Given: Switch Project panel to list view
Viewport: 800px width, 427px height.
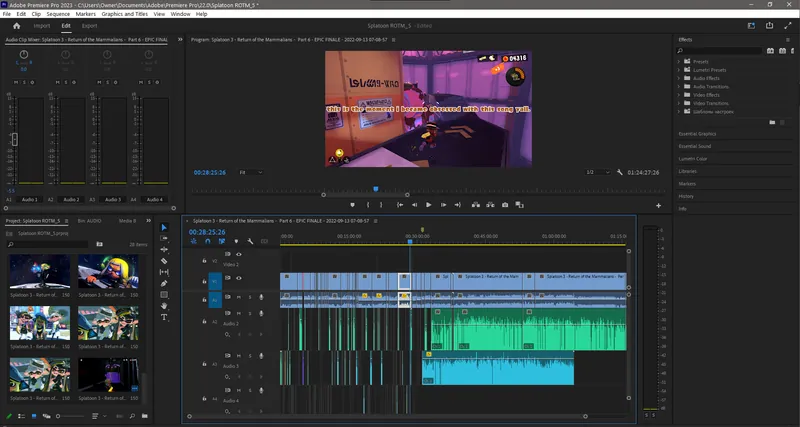Looking at the screenshot, I should click(x=21, y=416).
